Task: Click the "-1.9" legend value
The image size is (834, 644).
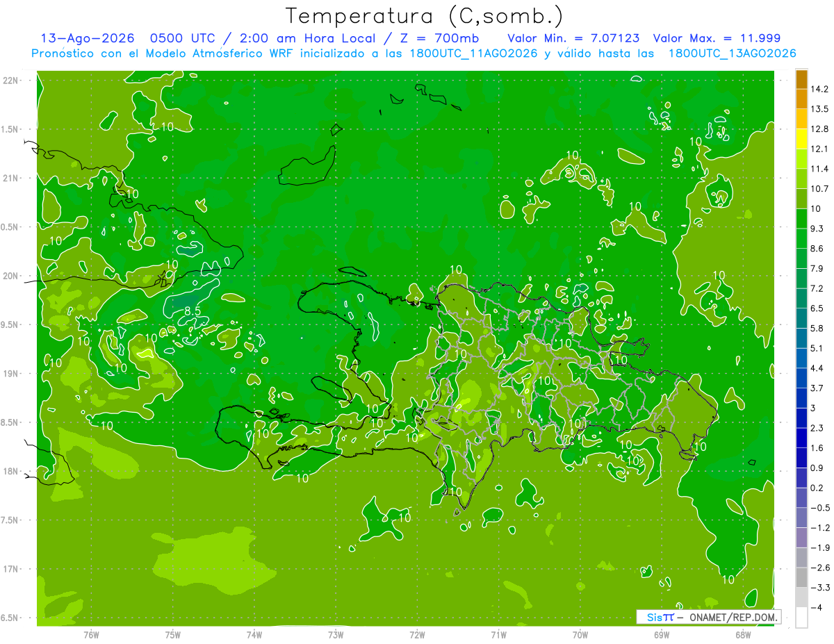Action: pyautogui.click(x=819, y=547)
